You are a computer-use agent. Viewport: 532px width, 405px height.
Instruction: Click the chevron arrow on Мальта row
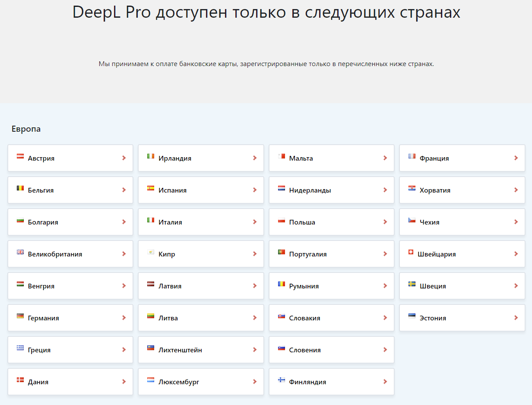pyautogui.click(x=385, y=158)
